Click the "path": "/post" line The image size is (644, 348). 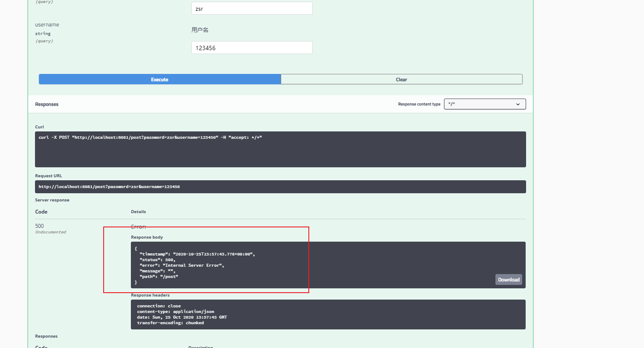(x=159, y=276)
